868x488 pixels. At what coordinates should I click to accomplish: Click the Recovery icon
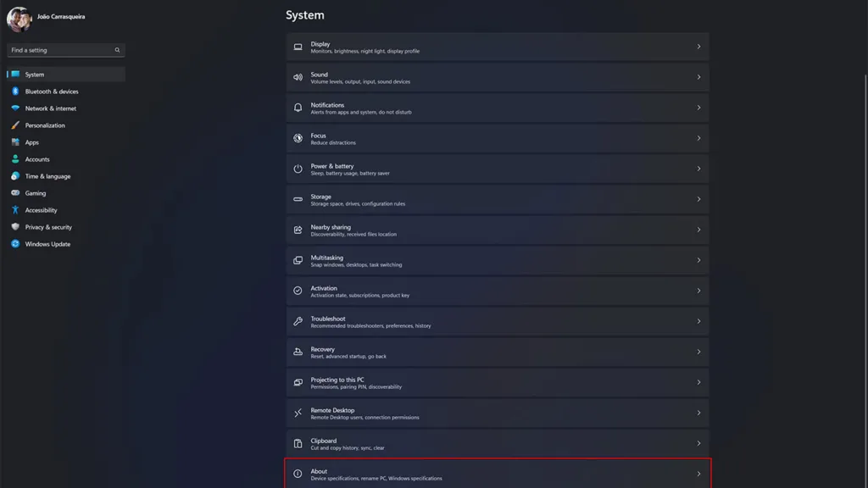coord(298,352)
